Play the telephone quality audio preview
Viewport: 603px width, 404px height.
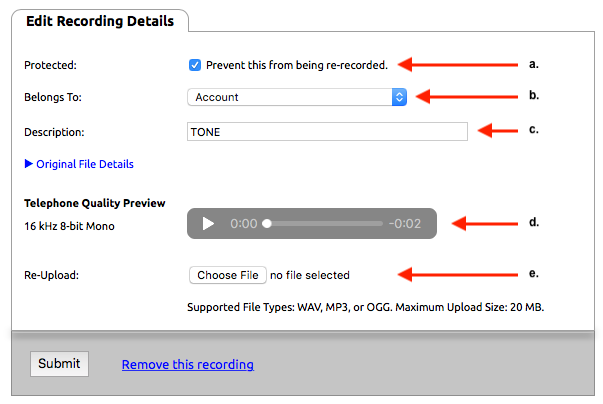coord(208,223)
